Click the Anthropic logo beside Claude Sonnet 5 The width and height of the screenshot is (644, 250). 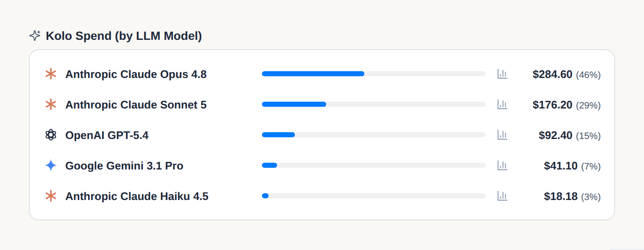[x=51, y=105]
